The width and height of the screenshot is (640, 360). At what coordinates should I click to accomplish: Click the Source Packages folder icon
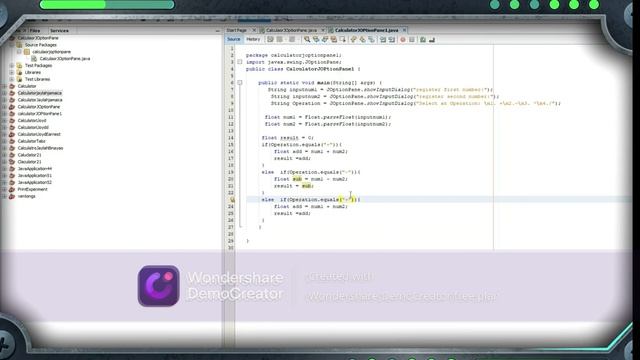[x=19, y=45]
